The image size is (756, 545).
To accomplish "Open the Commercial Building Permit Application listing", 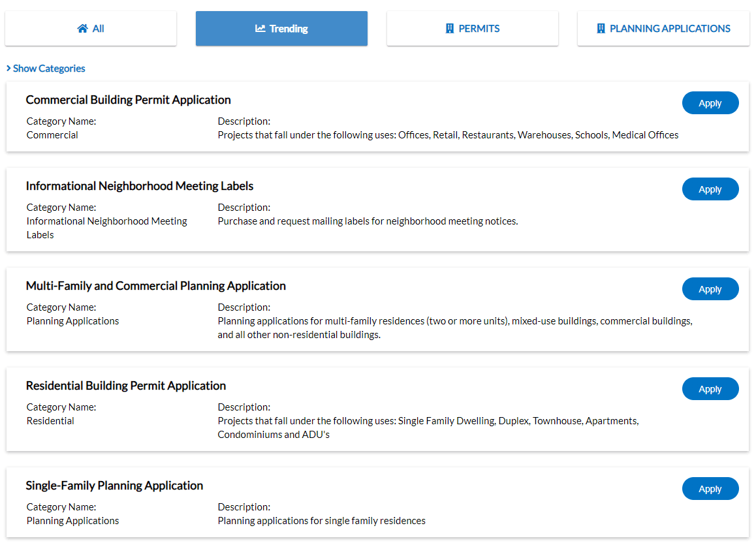I will click(x=128, y=99).
